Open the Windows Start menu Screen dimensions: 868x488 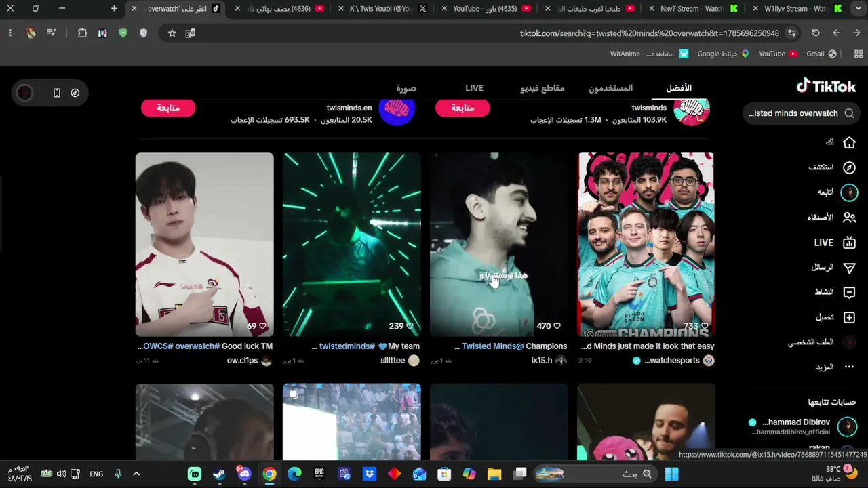[x=672, y=474]
